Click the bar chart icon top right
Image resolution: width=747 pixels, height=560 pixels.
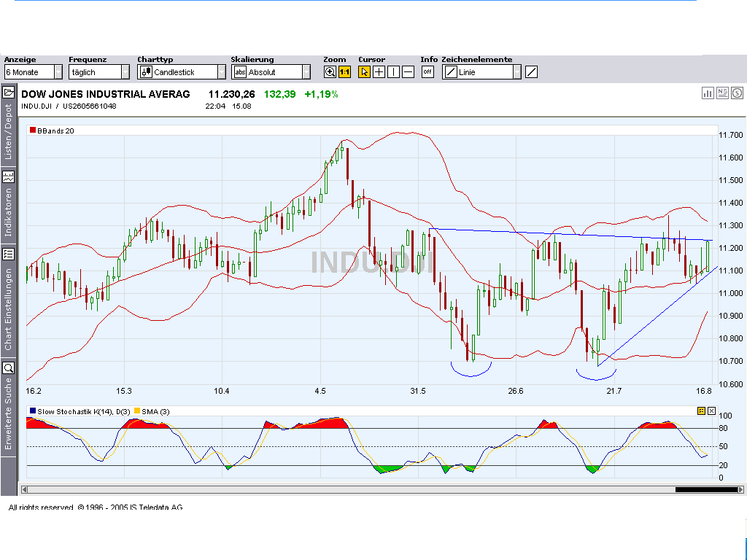[x=708, y=93]
